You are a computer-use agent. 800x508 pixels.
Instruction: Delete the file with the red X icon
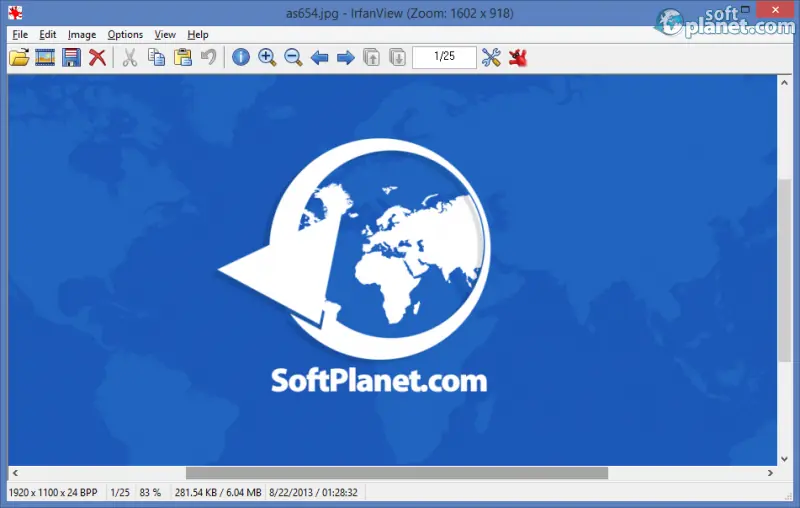97,57
